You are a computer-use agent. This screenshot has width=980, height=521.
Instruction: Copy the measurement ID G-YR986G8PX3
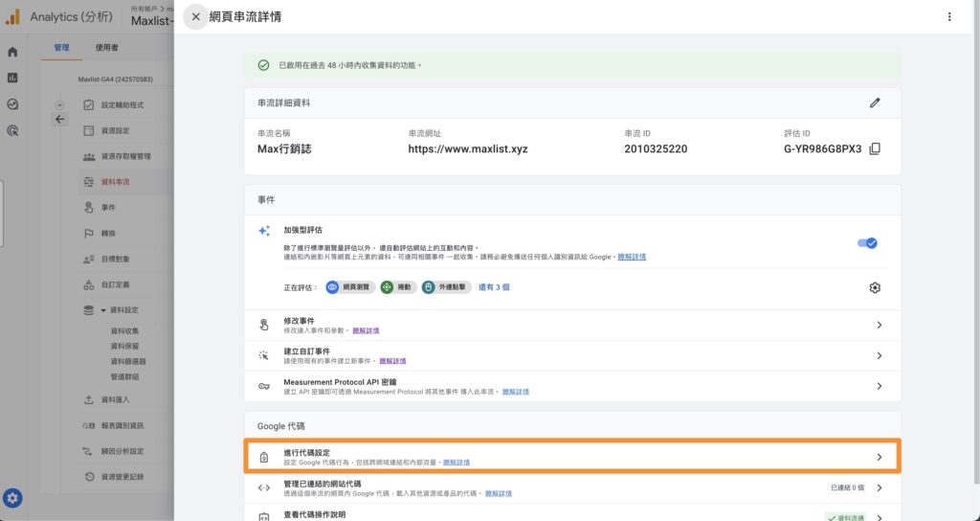click(875, 148)
